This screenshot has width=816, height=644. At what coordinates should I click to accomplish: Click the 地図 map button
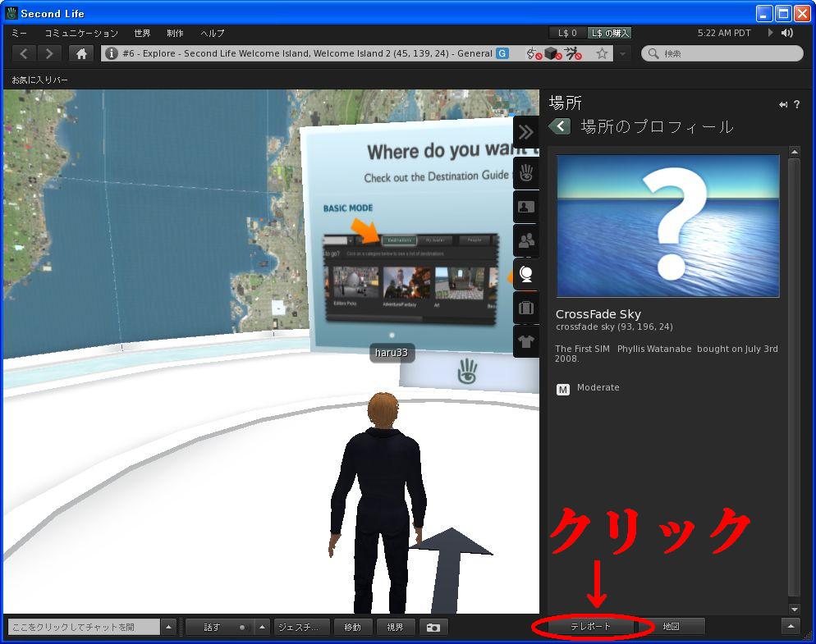tap(672, 627)
